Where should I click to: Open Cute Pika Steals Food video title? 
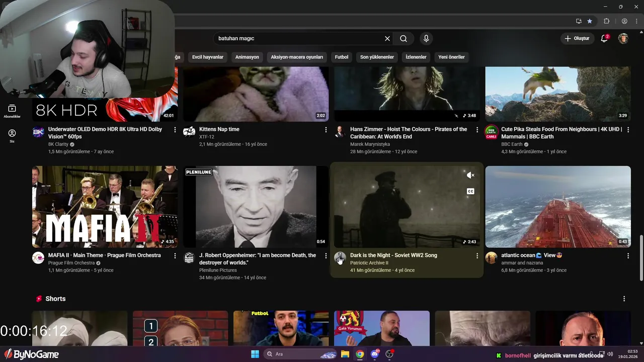click(x=561, y=133)
